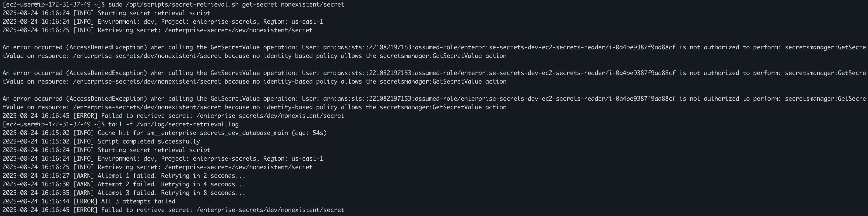
Task: Click the second AccessDeniedException error message
Action: tap(434, 77)
